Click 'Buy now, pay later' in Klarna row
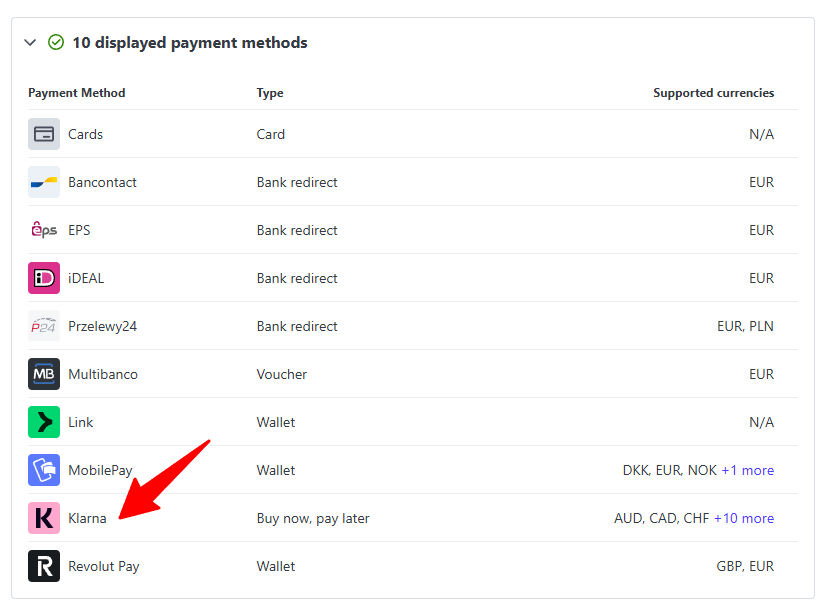The image size is (818, 609). [313, 519]
